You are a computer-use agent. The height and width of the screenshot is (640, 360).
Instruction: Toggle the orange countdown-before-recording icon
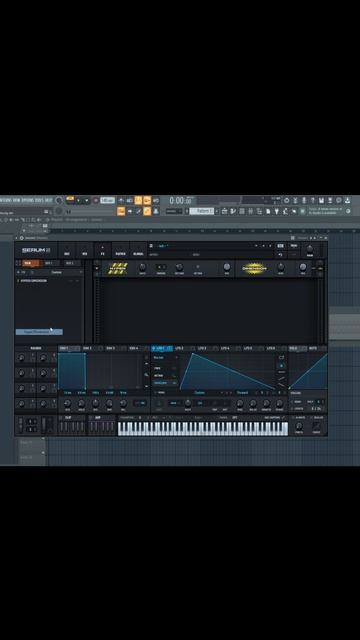point(138,200)
